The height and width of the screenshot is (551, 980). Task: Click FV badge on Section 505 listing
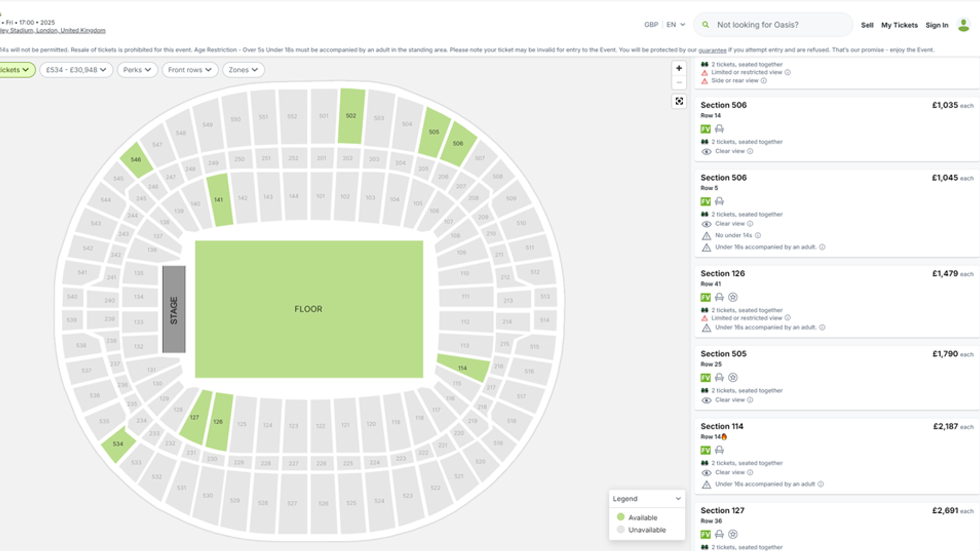pyautogui.click(x=705, y=378)
